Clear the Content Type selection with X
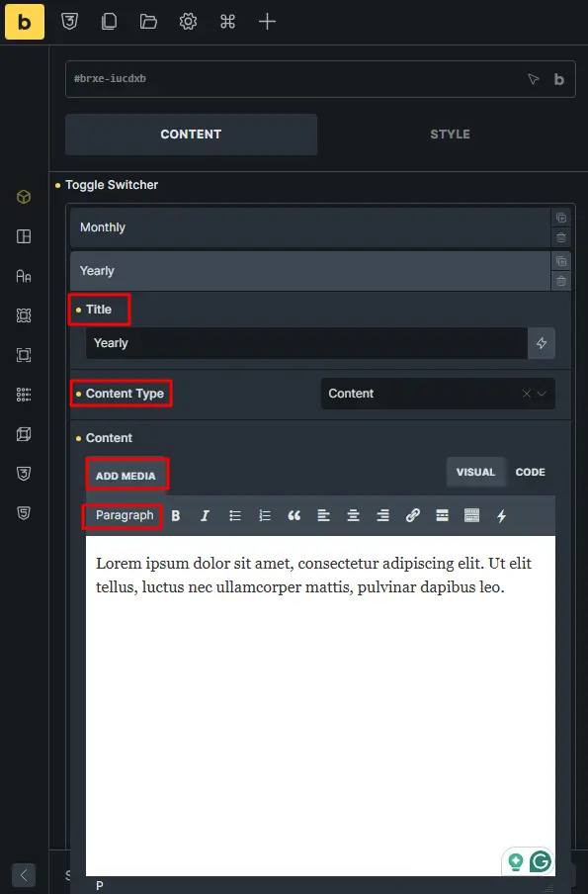The width and height of the screenshot is (588, 894). (527, 394)
